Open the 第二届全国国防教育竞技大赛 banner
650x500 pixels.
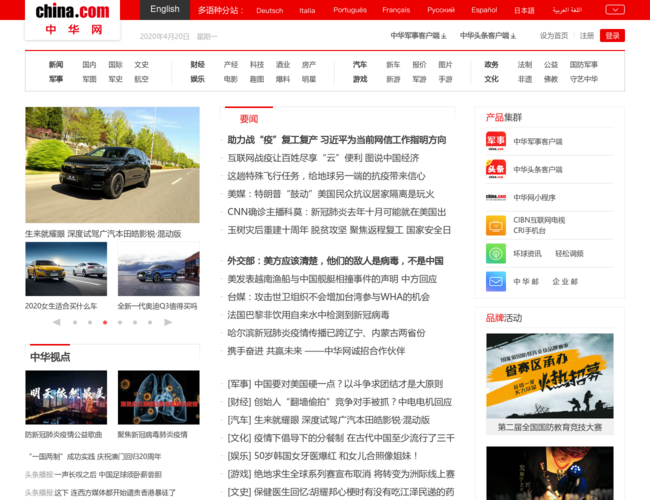pos(550,376)
